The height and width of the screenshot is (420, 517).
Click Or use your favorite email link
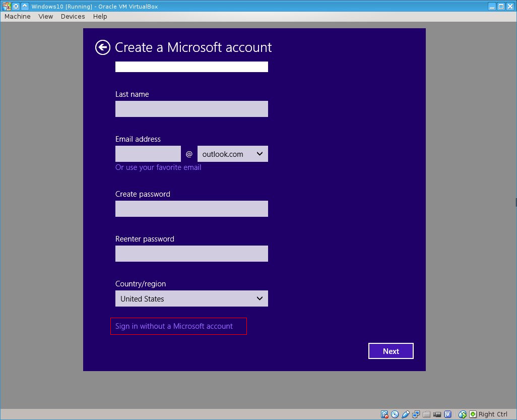(x=158, y=167)
